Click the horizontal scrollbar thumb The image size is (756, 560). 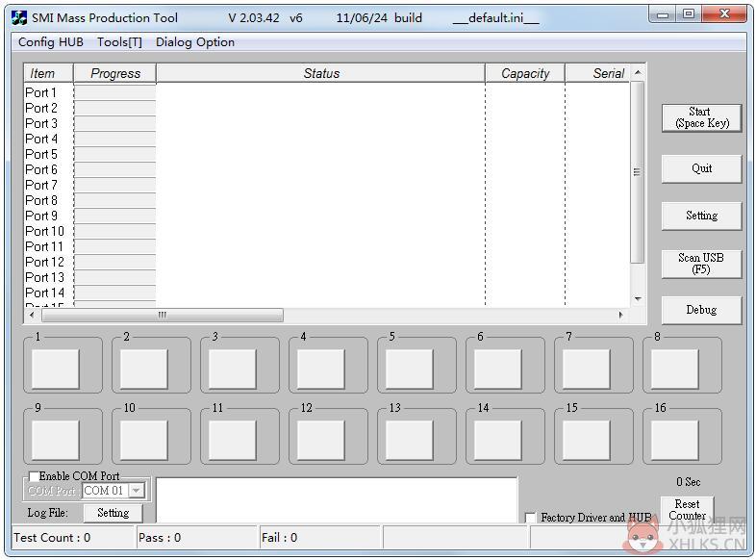[x=163, y=315]
